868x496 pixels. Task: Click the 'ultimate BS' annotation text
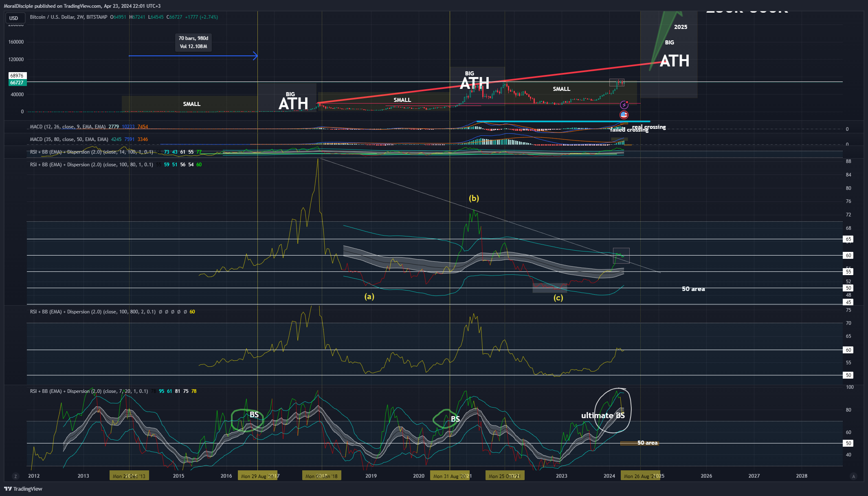[603, 415]
